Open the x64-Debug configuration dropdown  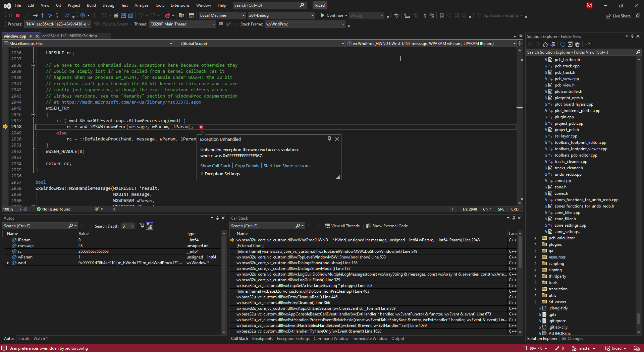(x=312, y=15)
